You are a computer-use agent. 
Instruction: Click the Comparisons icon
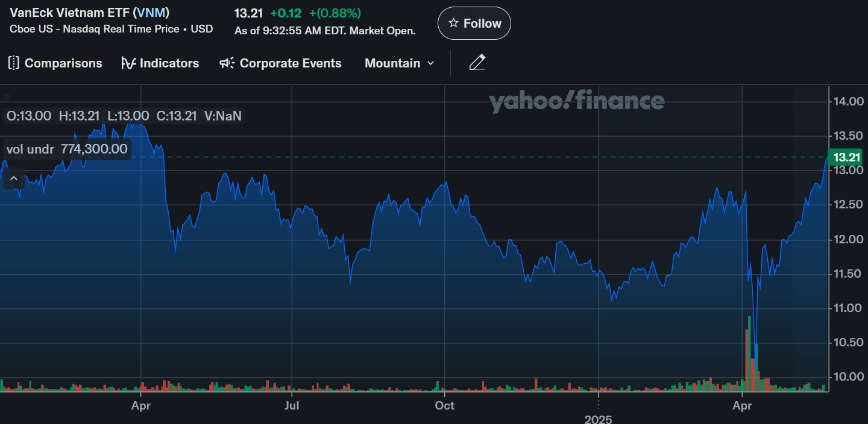coord(14,63)
